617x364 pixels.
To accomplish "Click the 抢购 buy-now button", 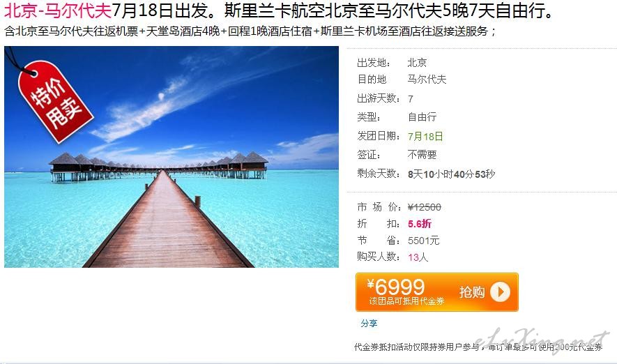I will coord(436,292).
